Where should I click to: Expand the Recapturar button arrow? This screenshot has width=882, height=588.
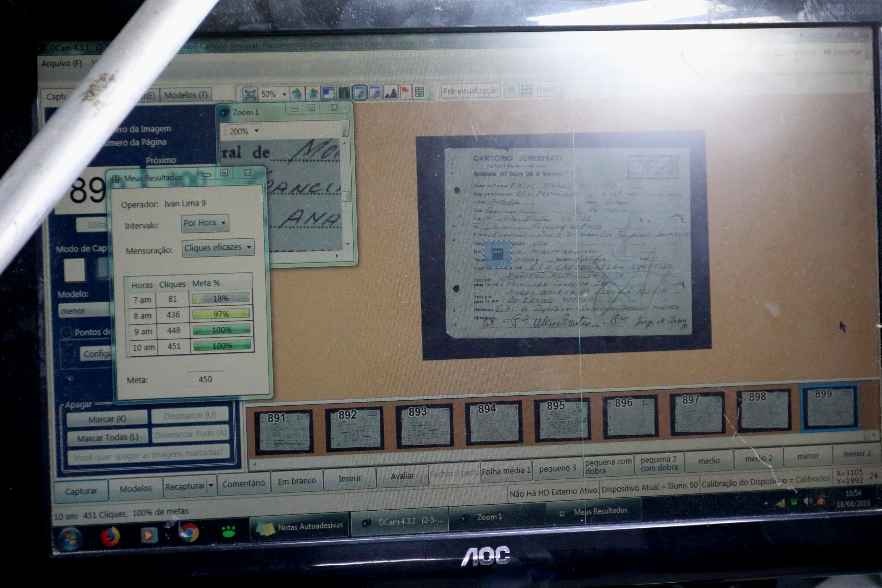pyautogui.click(x=211, y=485)
